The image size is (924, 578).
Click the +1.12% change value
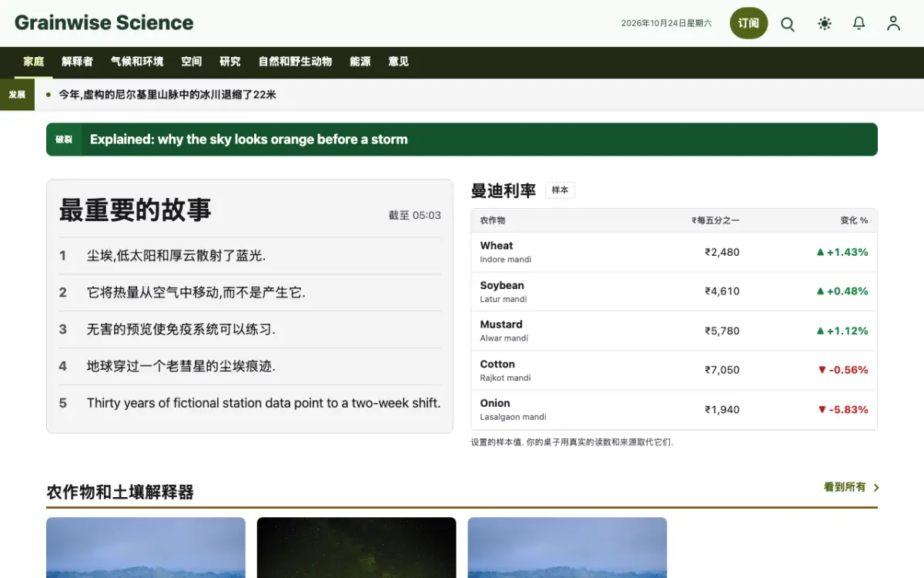coord(842,331)
